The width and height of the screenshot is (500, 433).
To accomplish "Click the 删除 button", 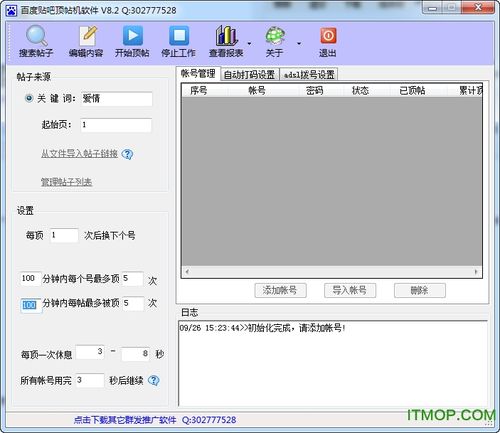I will [419, 290].
